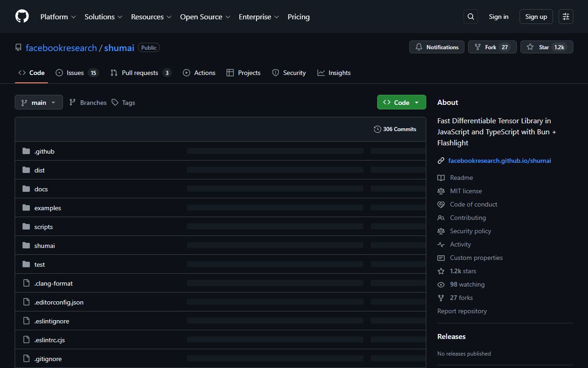Click the search icon in the header
588x368 pixels.
[470, 17]
